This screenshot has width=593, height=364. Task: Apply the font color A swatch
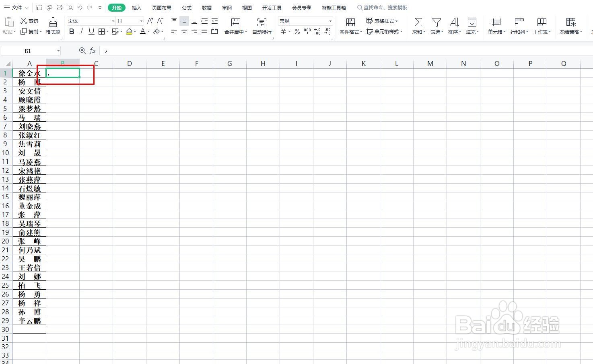(143, 31)
